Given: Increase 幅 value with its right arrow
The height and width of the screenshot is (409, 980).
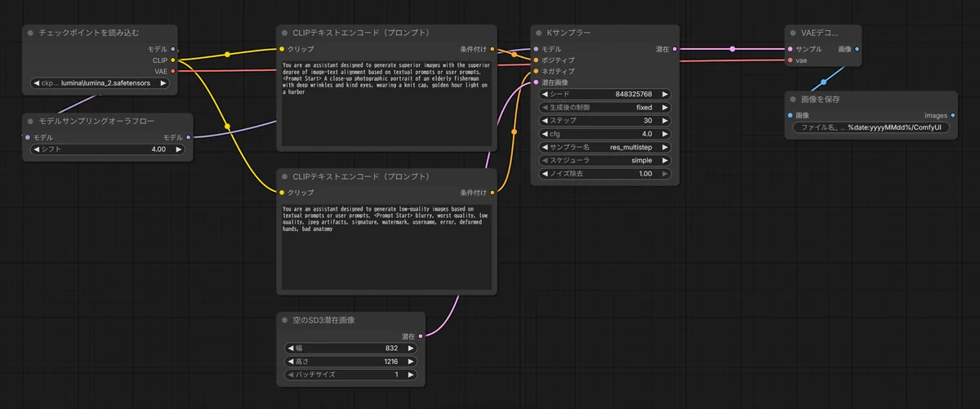Looking at the screenshot, I should [410, 348].
